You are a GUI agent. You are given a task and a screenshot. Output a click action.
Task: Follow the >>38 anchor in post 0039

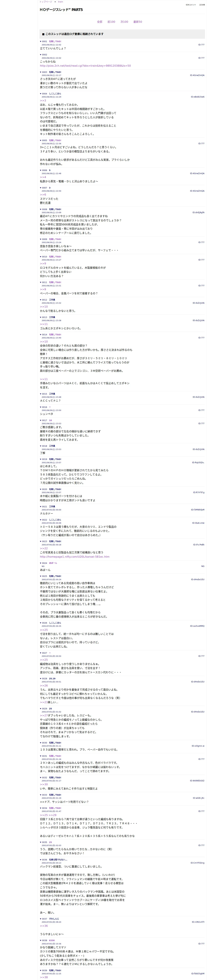(44, 977)
